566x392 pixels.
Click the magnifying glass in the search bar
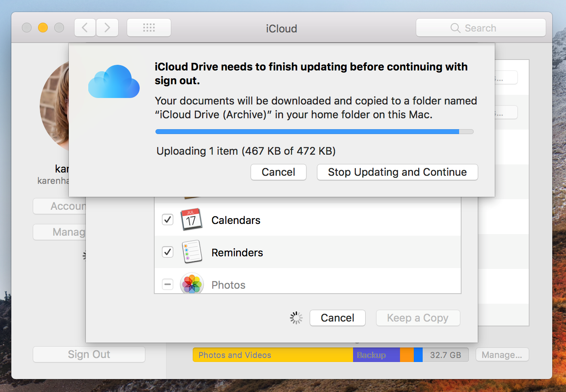455,28
